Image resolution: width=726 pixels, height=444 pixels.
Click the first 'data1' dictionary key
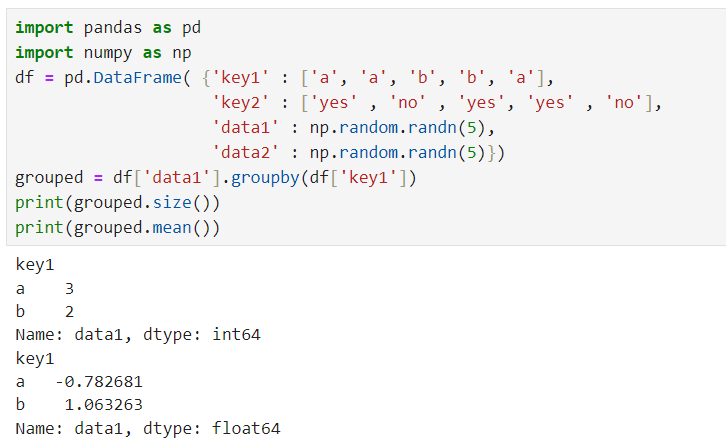pos(245,127)
